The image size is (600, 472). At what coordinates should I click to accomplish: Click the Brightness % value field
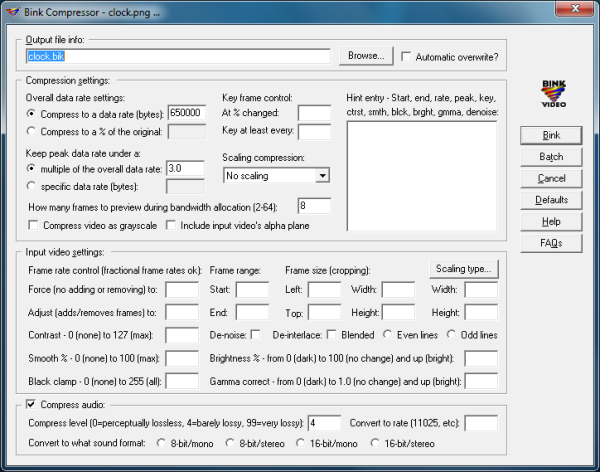click(481, 358)
